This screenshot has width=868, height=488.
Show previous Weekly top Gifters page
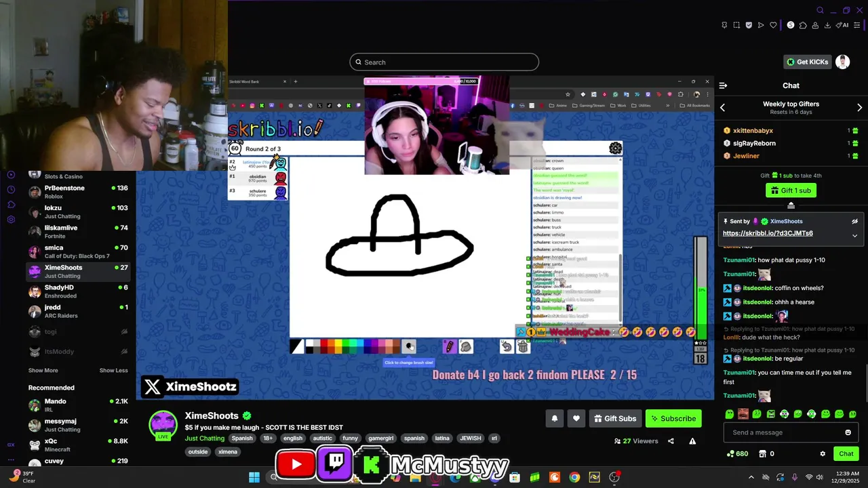tap(722, 108)
